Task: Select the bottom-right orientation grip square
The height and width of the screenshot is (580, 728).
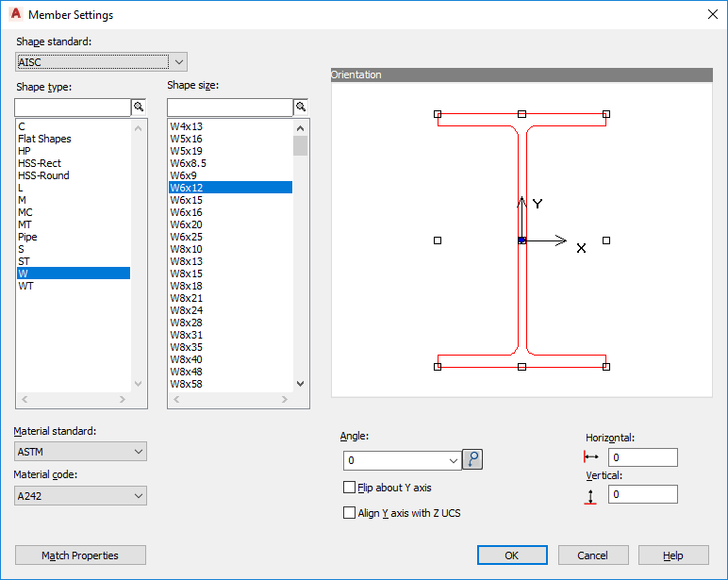Action: pos(606,366)
